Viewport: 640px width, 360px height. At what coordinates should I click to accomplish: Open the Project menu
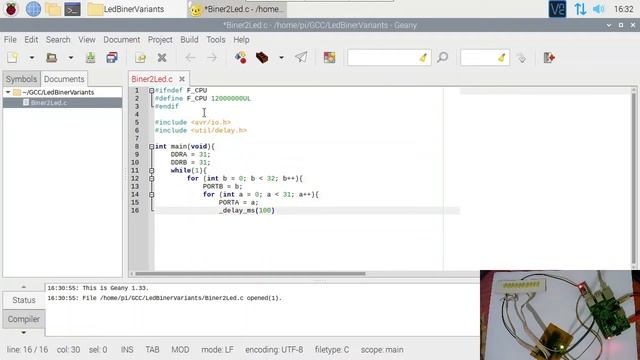[x=160, y=40]
